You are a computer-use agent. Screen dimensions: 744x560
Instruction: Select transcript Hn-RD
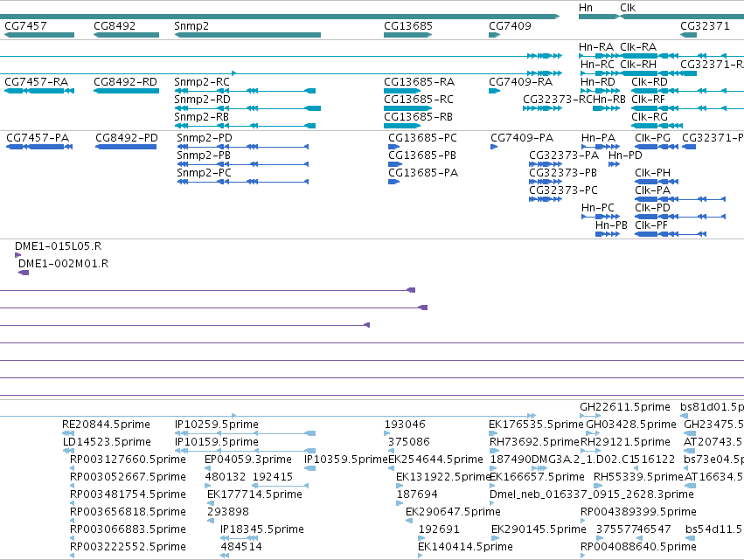(x=598, y=82)
